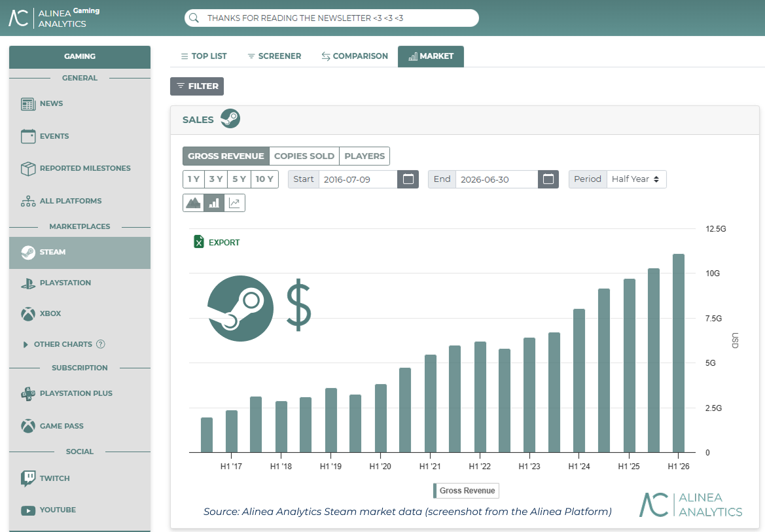The height and width of the screenshot is (532, 765).
Task: Click the H1 '26 revenue bar
Action: (x=679, y=353)
